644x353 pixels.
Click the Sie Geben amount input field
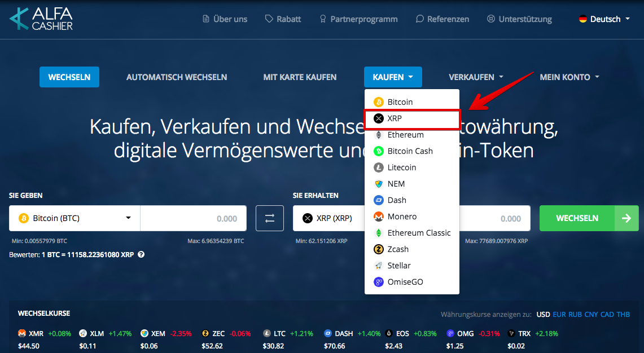click(194, 218)
